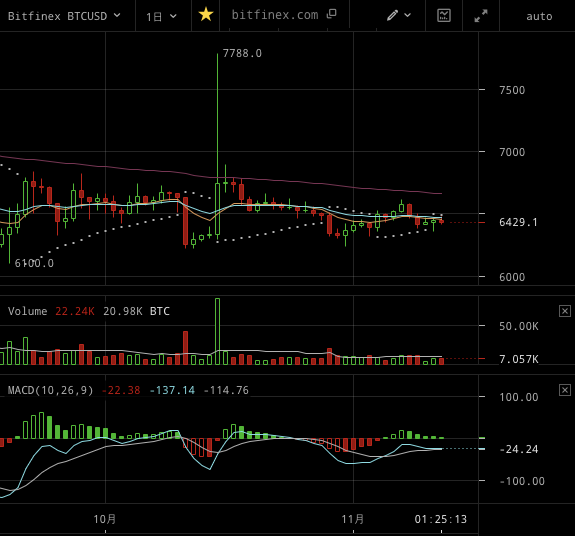
Task: Click the MACD(10,26,9) indicator label
Action: pos(50,390)
